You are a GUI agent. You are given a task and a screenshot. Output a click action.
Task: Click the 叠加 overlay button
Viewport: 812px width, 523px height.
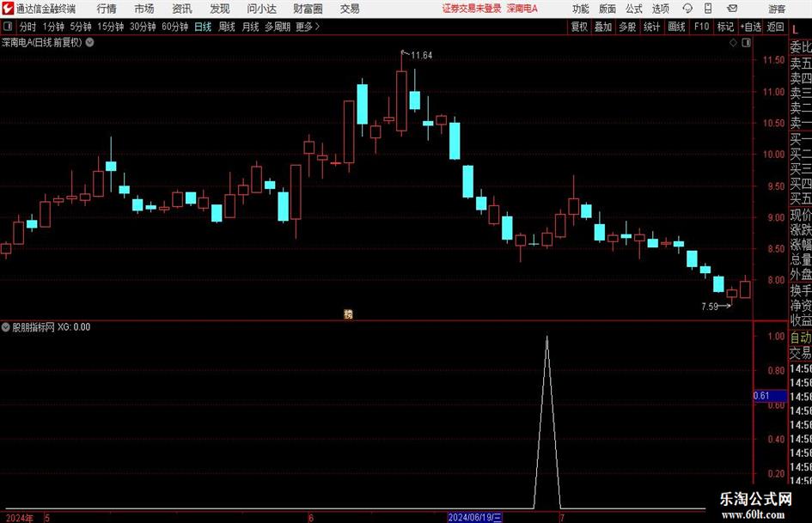(x=603, y=27)
